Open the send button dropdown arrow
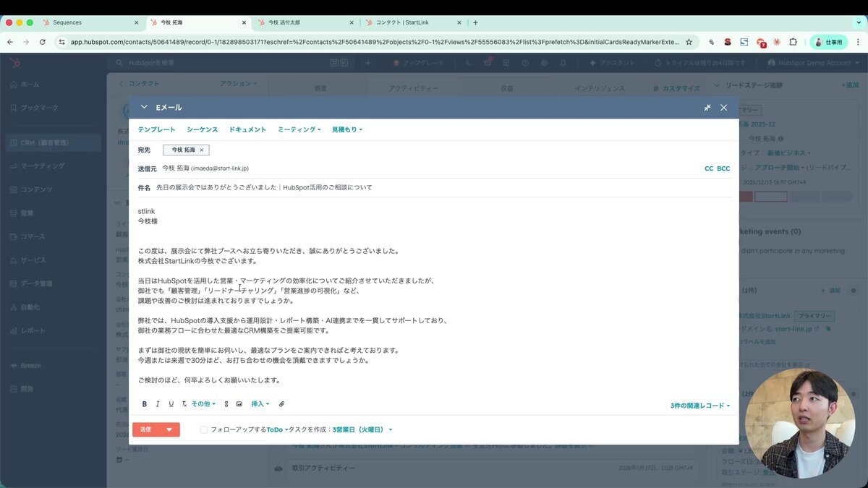The image size is (868, 488). (x=169, y=429)
